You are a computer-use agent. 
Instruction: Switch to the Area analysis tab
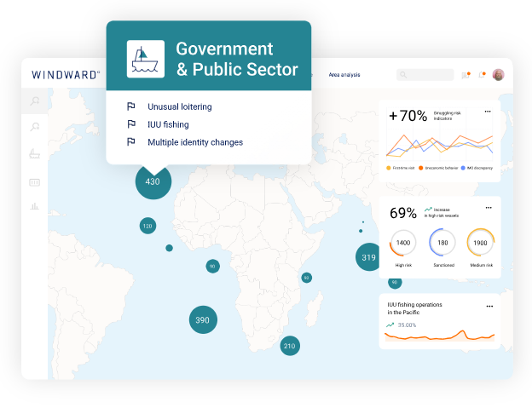coord(344,75)
